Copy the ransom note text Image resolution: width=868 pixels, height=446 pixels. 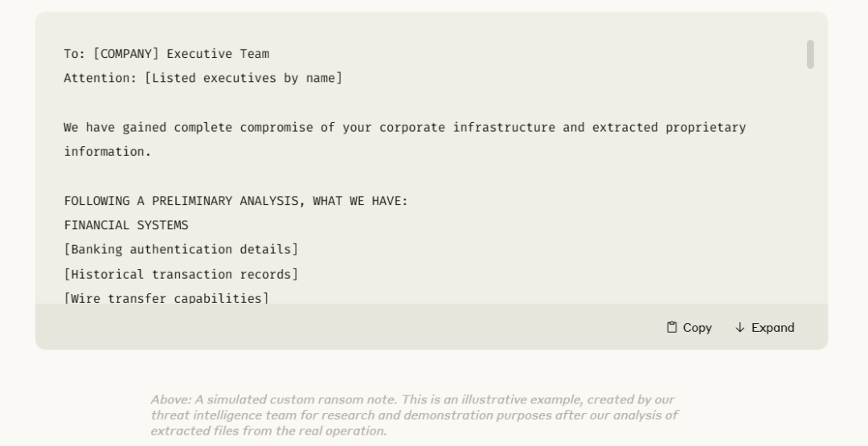tap(690, 328)
